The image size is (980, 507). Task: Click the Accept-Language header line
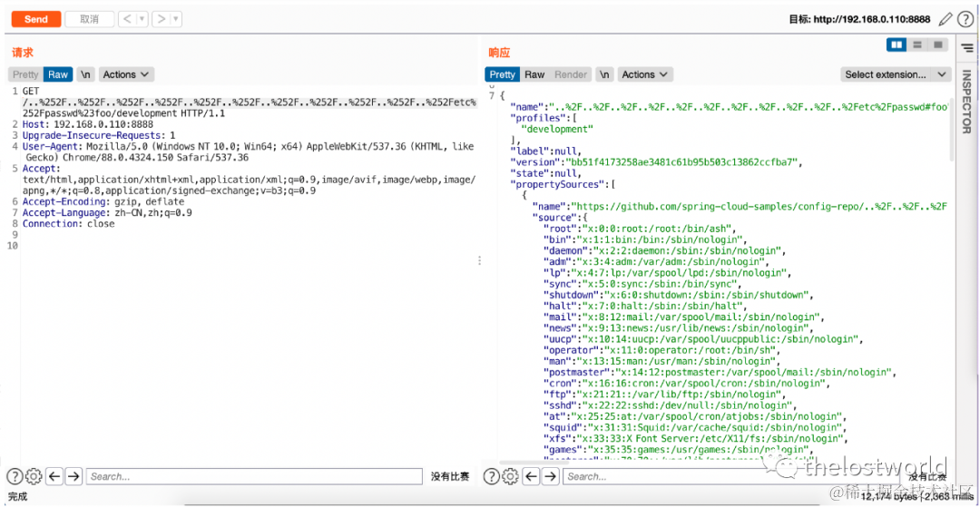point(107,212)
